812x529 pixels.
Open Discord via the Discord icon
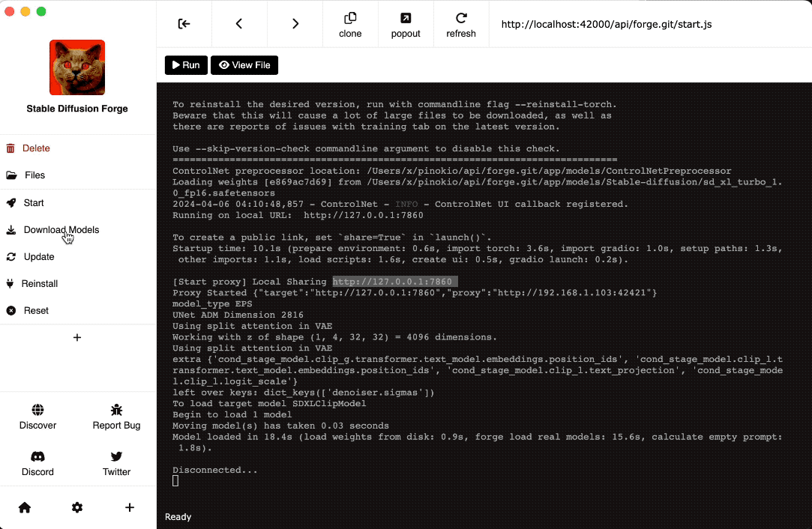coord(37,457)
